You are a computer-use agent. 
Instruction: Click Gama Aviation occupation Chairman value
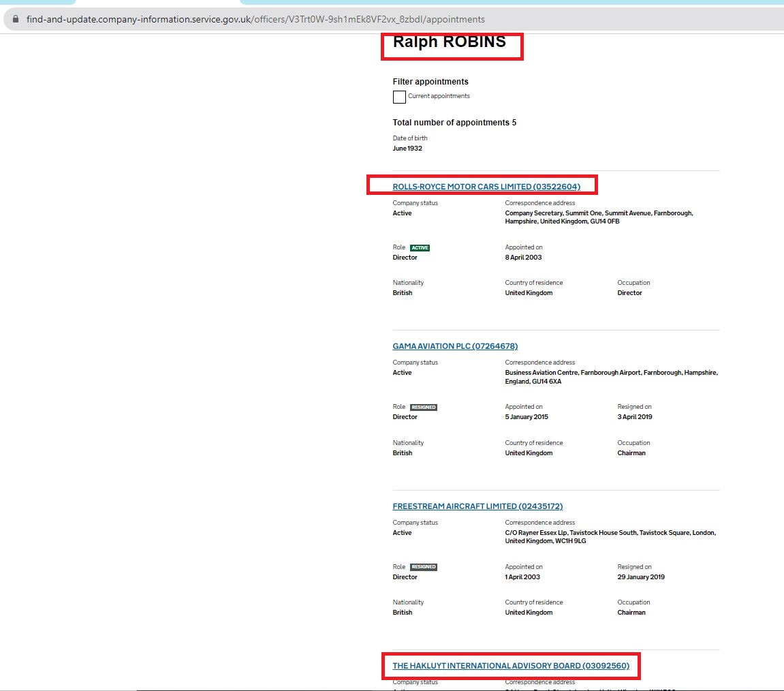(631, 452)
